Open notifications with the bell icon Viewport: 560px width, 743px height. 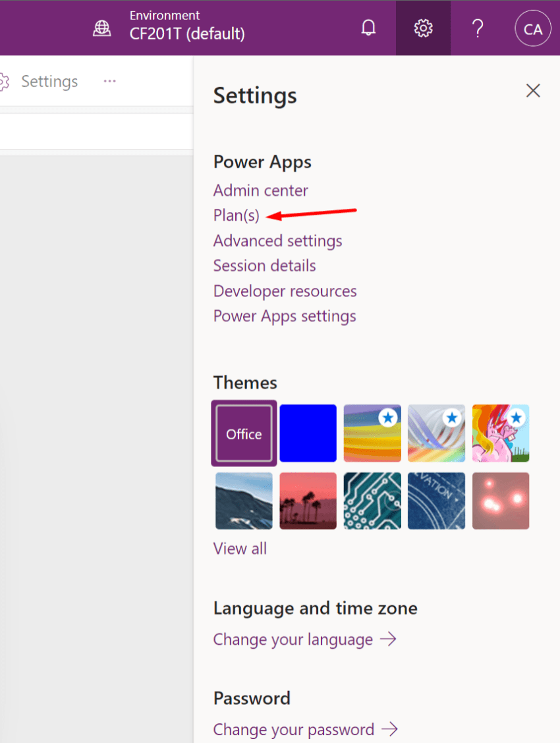[368, 28]
